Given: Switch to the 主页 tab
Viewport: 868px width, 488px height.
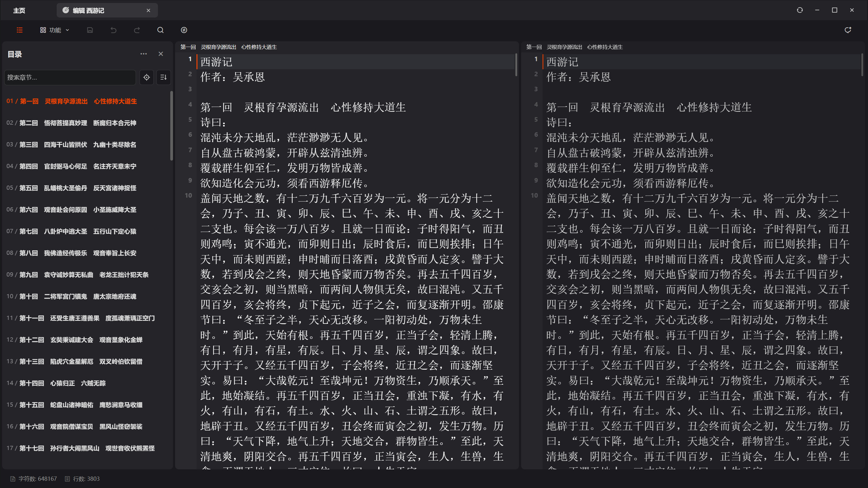Looking at the screenshot, I should coord(19,11).
